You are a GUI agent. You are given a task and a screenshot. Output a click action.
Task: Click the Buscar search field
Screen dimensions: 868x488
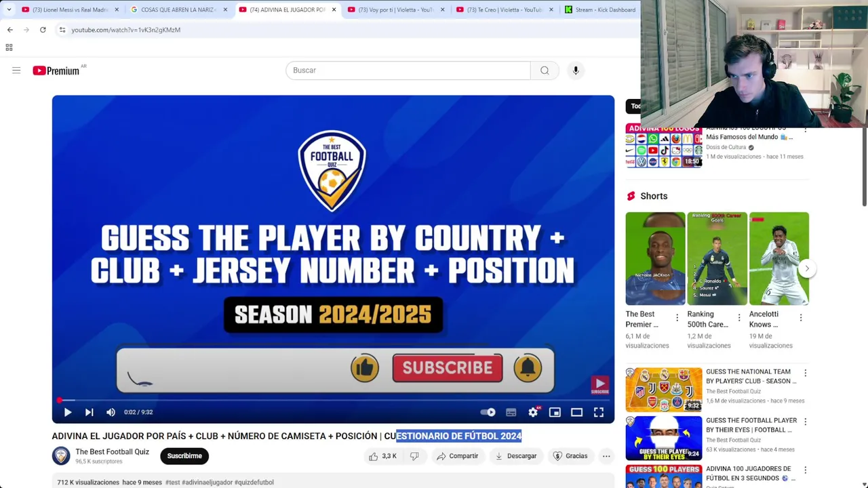[408, 70]
